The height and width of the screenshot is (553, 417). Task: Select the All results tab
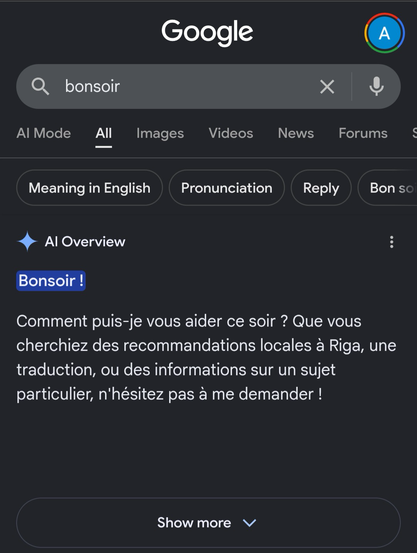pos(104,133)
